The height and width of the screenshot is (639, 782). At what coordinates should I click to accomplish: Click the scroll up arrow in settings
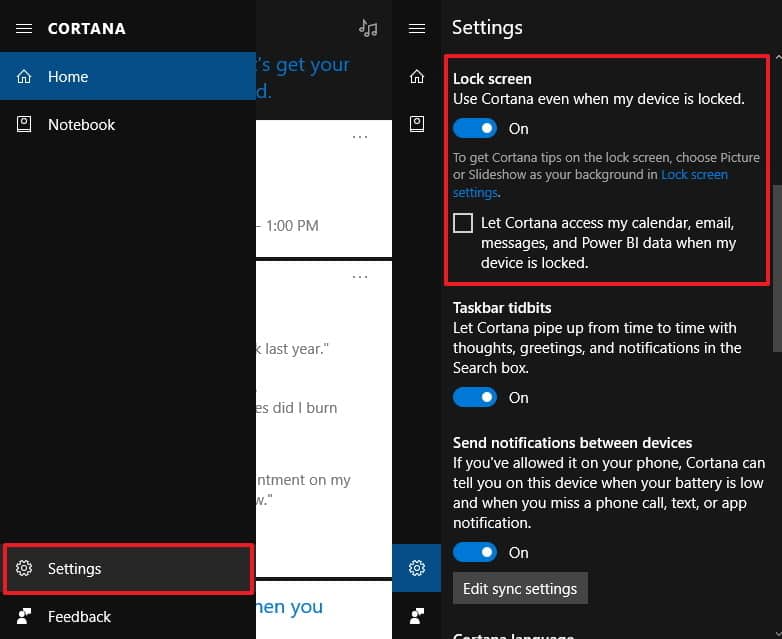778,58
